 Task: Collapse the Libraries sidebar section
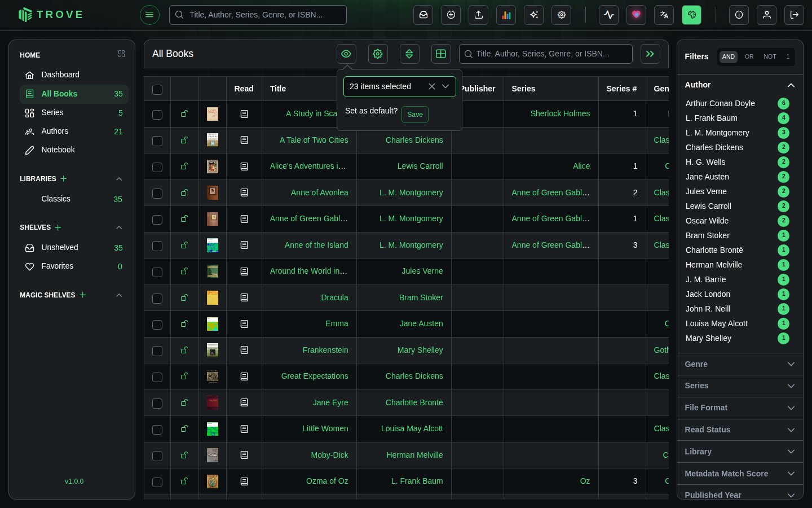point(119,179)
